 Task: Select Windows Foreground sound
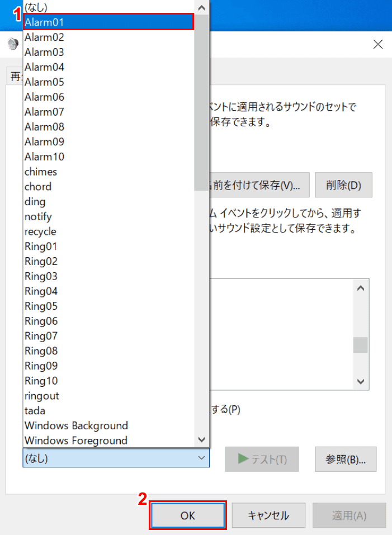109,441
